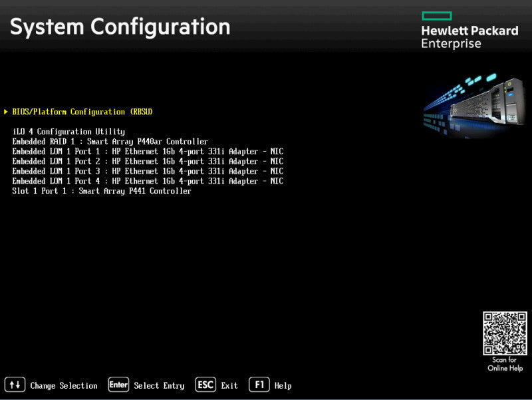532x400 pixels.
Task: Open Embedded RAID 1 Smart Array P440ar Controller
Action: 110,141
